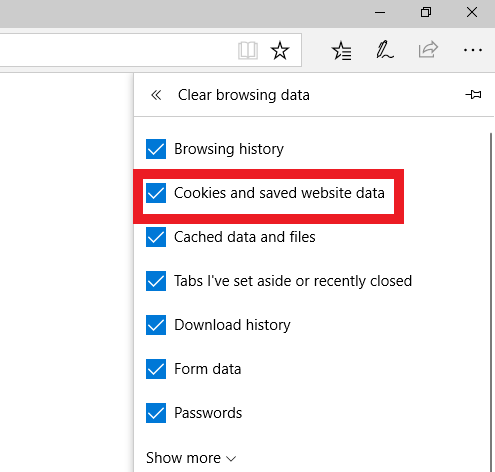Open the Reading view book icon
The image size is (495, 472).
pyautogui.click(x=248, y=51)
